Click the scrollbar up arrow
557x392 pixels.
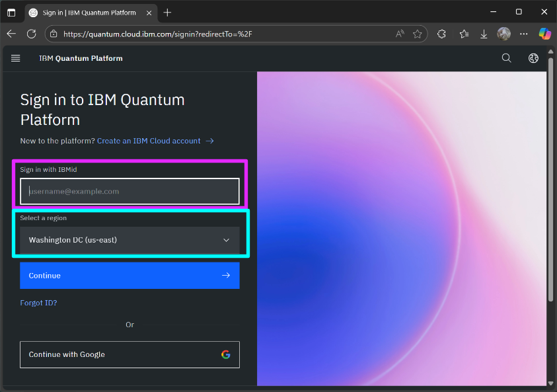click(x=550, y=52)
